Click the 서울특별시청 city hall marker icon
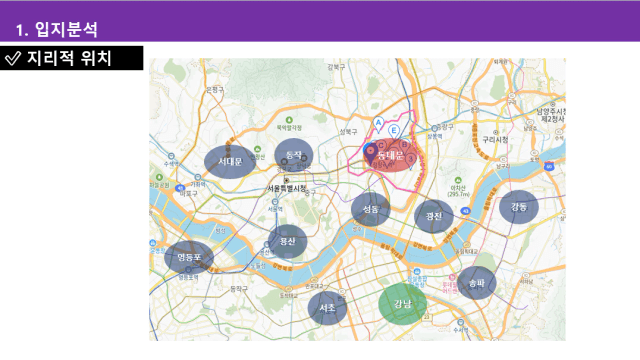Screen dimensions: 640x360 287,180
